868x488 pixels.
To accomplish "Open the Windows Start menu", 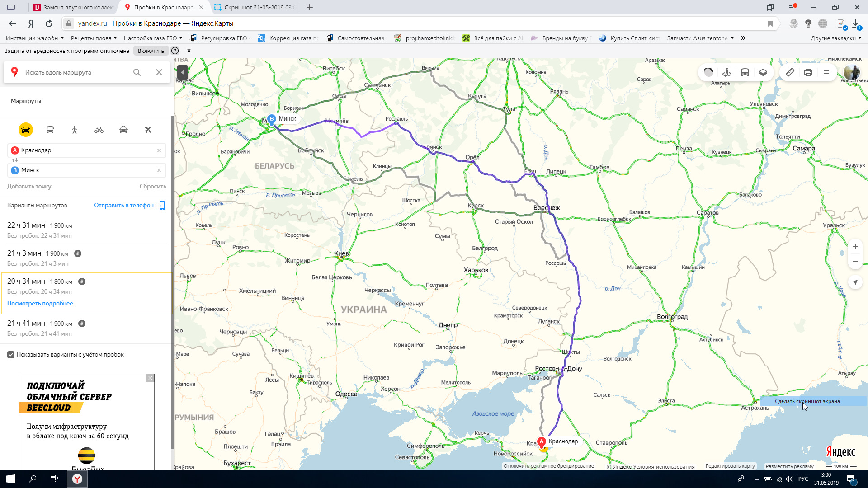I will pyautogui.click(x=11, y=479).
